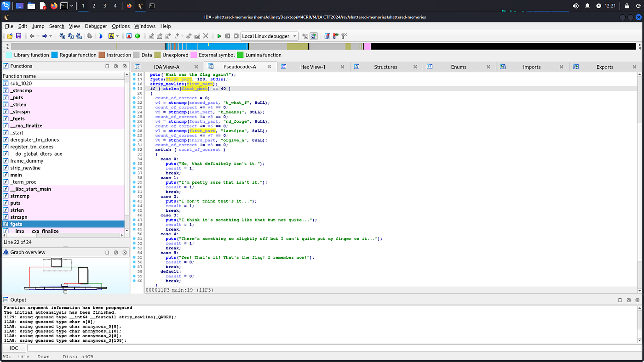Toggle float for the Graph overview panel
644x362 pixels.
[x=116, y=252]
